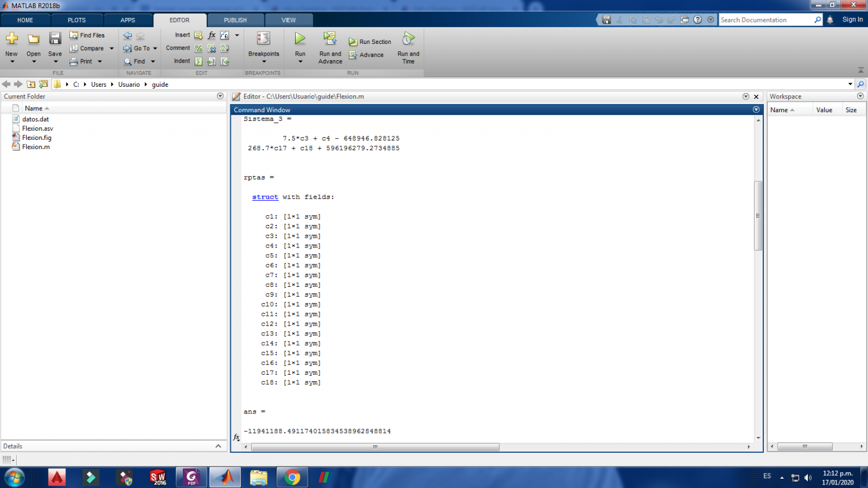Run the script with green Run button
The width and height of the screenshot is (868, 488).
300,39
